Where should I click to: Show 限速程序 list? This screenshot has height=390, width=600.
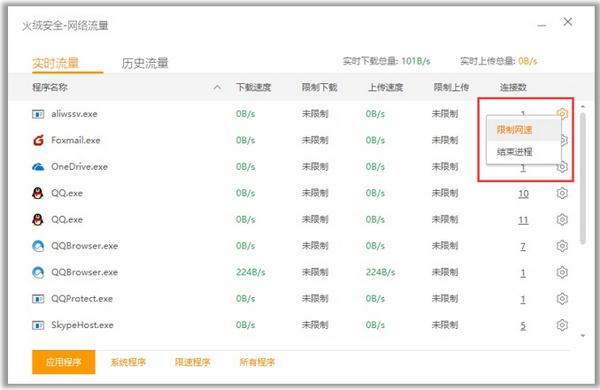[192, 362]
